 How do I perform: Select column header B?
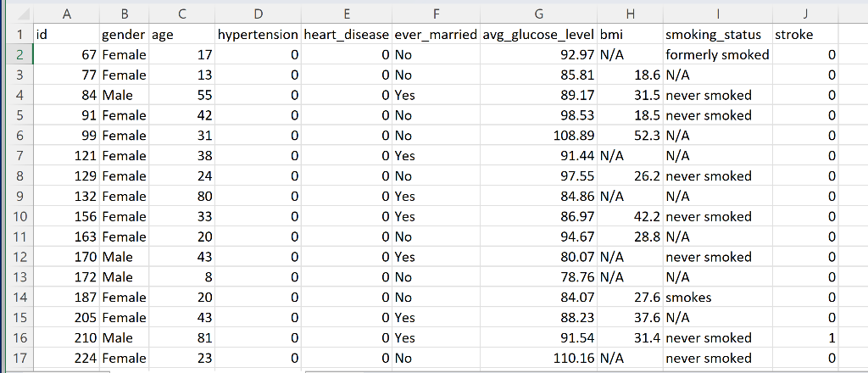click(x=125, y=15)
